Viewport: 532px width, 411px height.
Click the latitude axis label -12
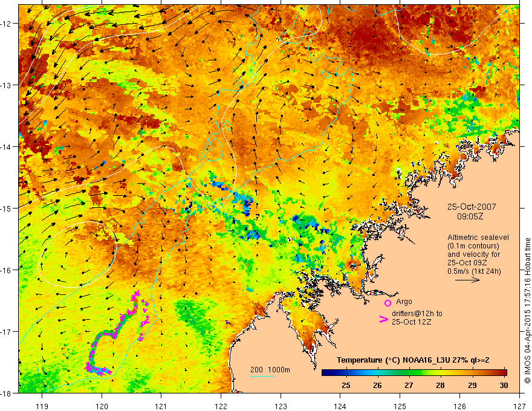tap(7, 24)
